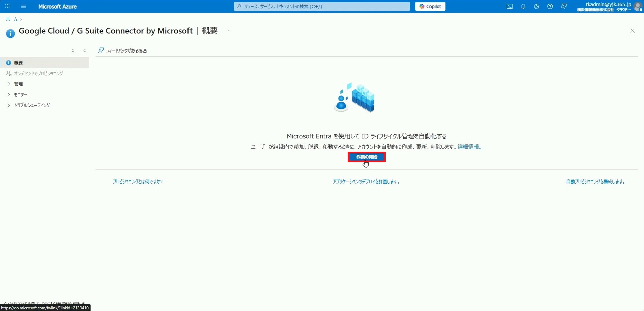Open the portal settings gear

click(536, 6)
